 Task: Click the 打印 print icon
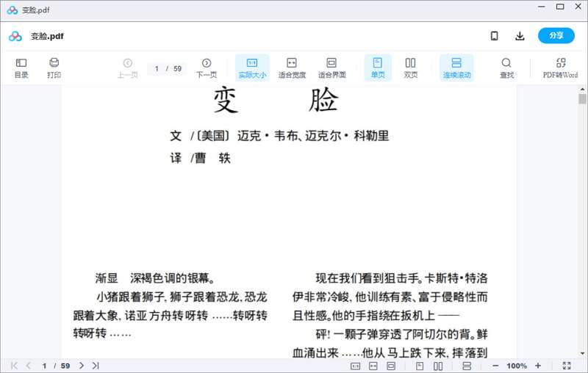tap(54, 68)
